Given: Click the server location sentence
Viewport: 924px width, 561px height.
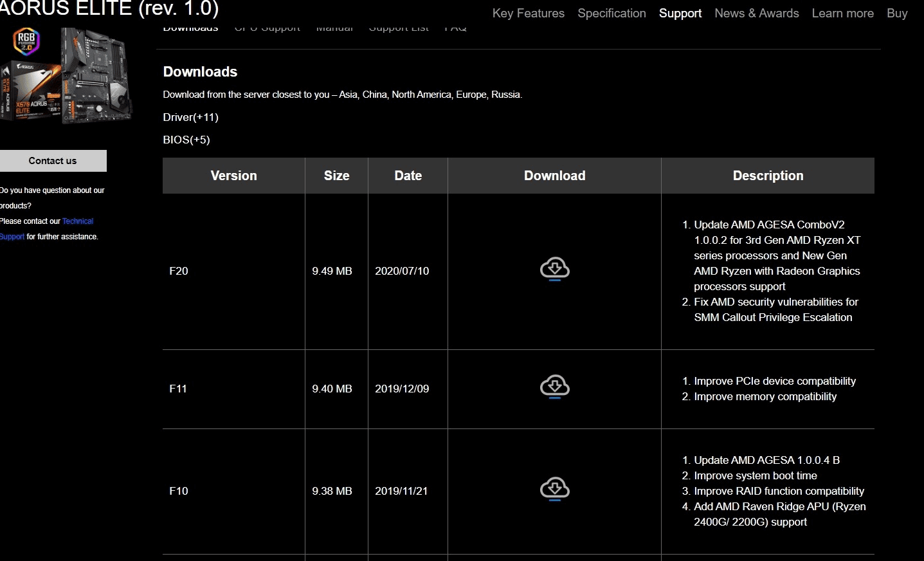Looking at the screenshot, I should [x=343, y=95].
